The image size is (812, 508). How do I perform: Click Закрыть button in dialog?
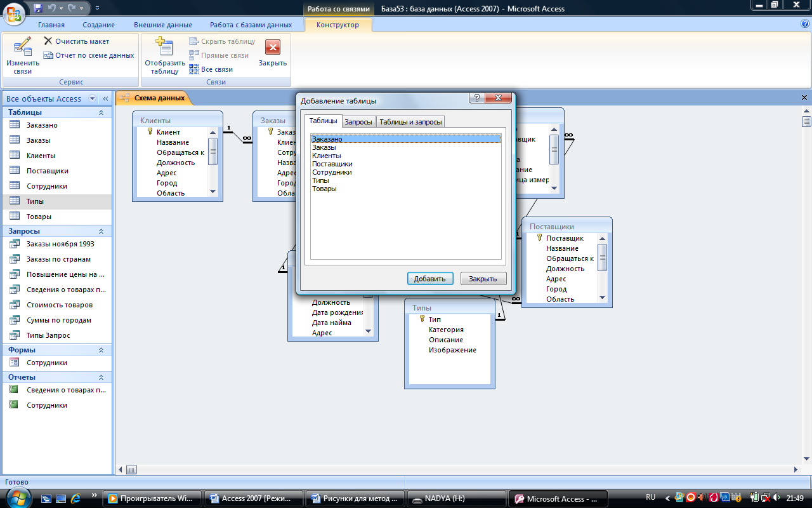coord(483,278)
